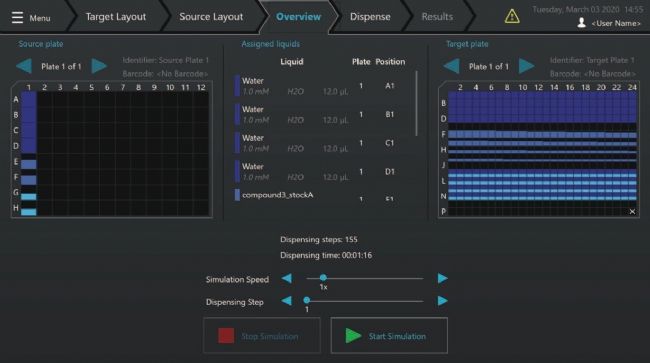Click the 'Dispensing steps: 155' text
650x363 pixels.
(319, 240)
